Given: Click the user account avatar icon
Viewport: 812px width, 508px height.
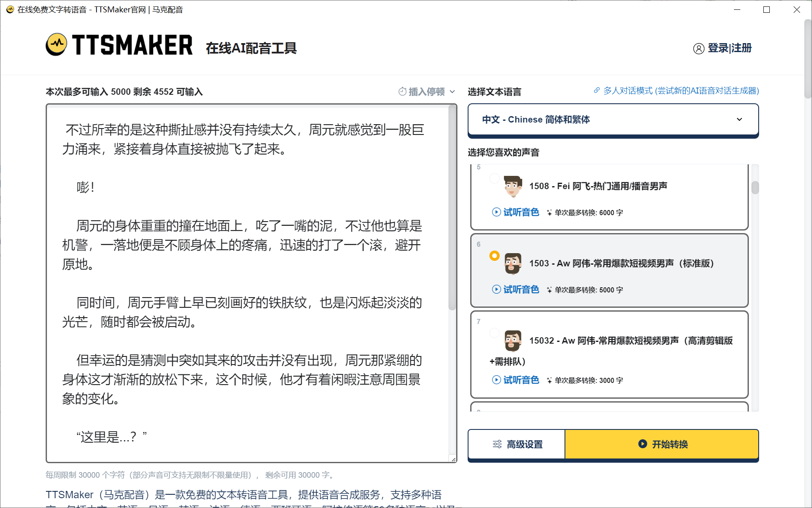Looking at the screenshot, I should click(698, 49).
